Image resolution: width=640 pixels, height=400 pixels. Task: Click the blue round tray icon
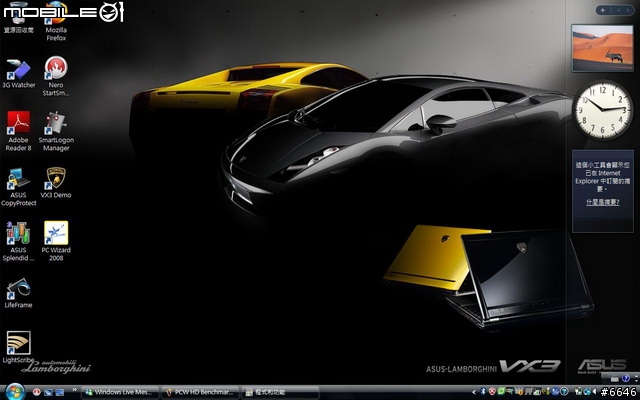click(x=555, y=391)
